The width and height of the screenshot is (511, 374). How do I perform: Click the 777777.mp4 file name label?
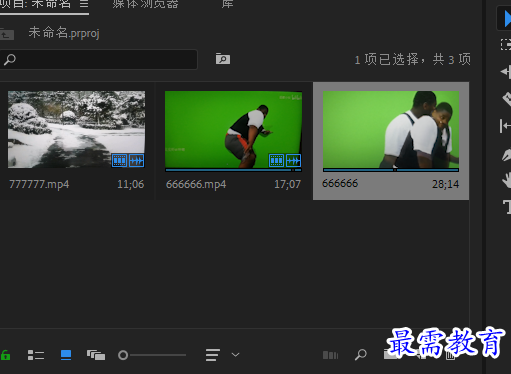(x=39, y=184)
